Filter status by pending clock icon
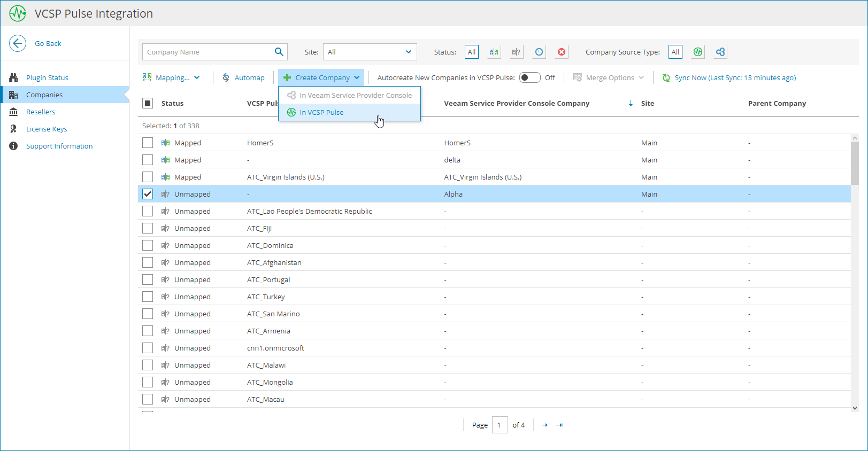 coord(539,52)
